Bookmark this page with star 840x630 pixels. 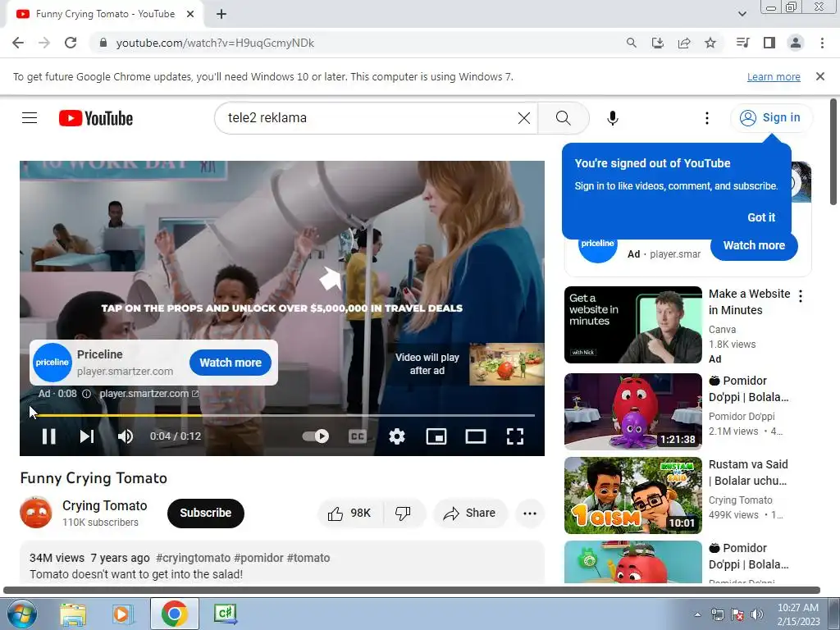[710, 43]
